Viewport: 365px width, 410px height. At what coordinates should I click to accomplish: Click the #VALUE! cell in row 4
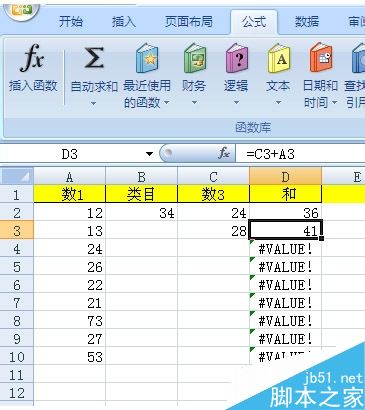(x=285, y=248)
